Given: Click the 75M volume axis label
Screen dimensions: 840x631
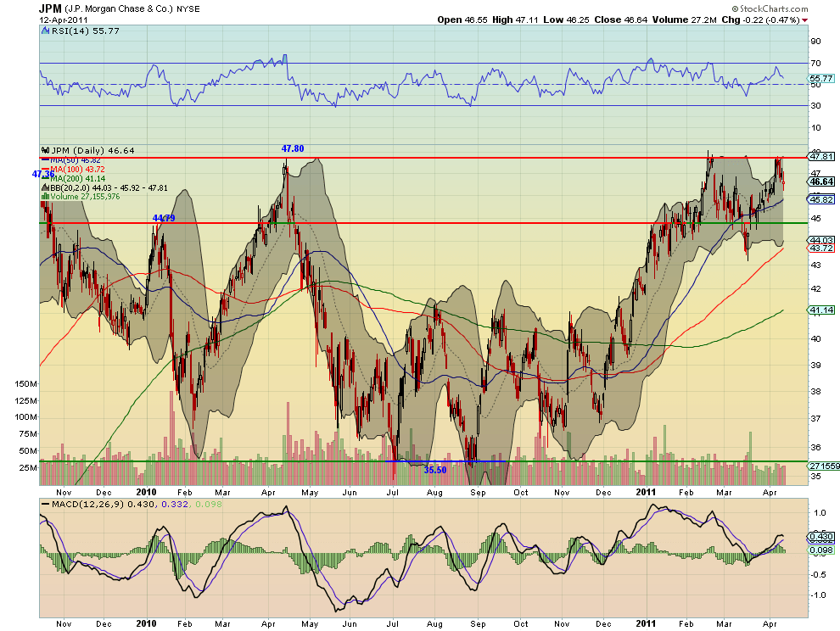Looking at the screenshot, I should pos(28,434).
